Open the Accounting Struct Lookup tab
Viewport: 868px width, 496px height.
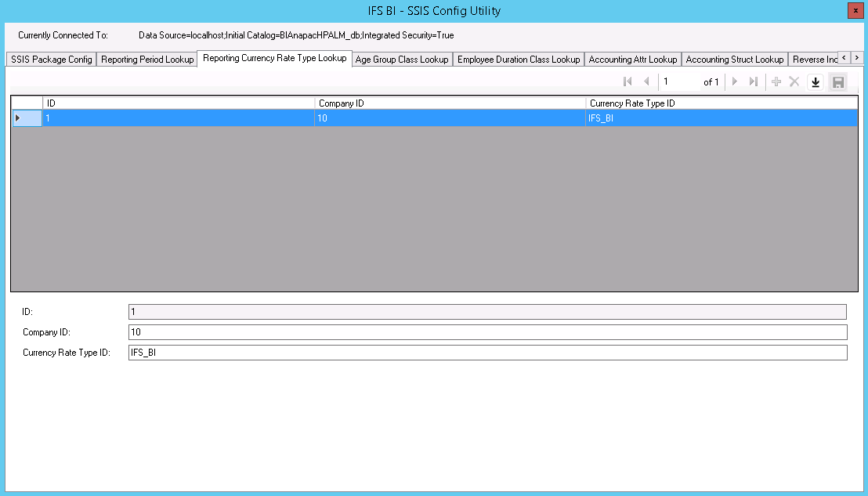pos(734,60)
